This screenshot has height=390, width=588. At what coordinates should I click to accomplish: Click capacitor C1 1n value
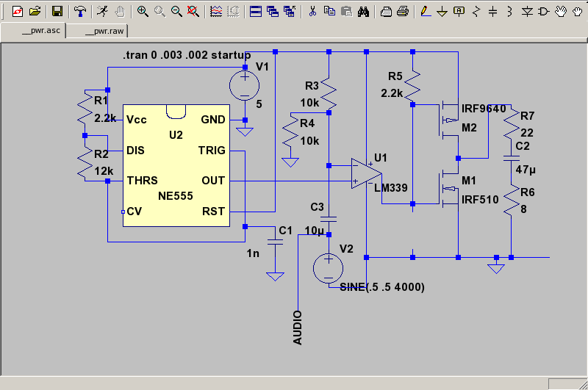tap(253, 253)
